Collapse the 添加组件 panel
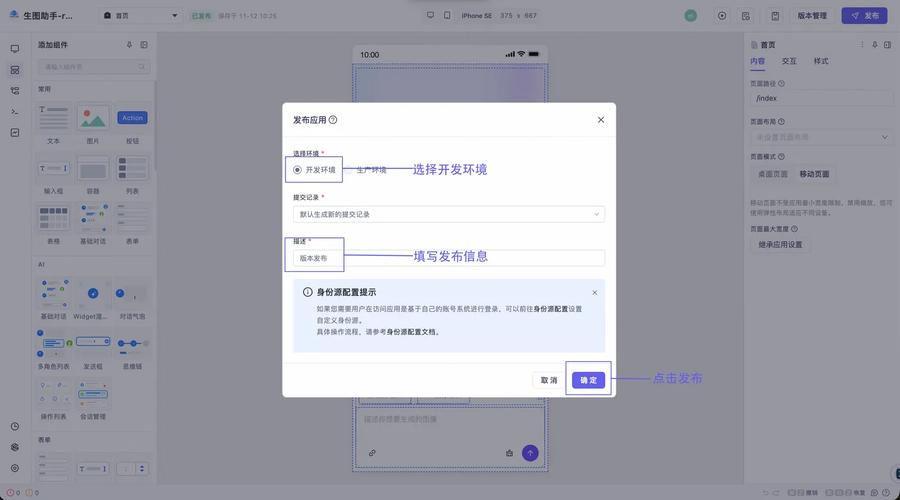 pyautogui.click(x=144, y=45)
